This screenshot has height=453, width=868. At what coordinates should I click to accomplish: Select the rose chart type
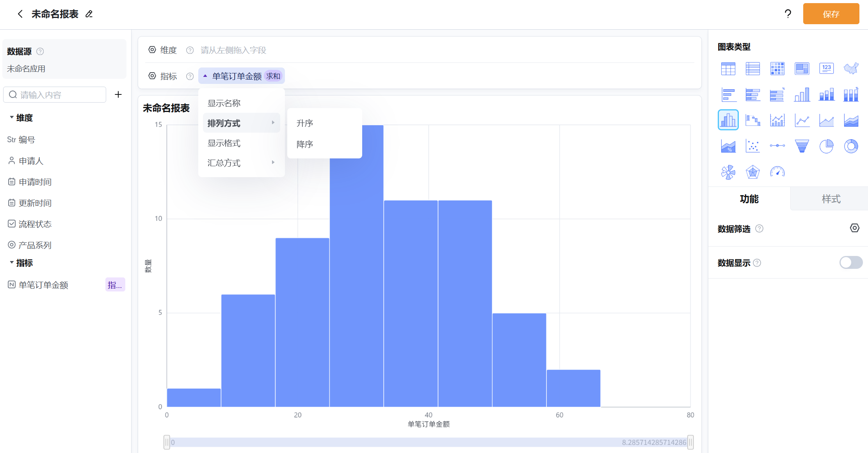[x=728, y=172]
